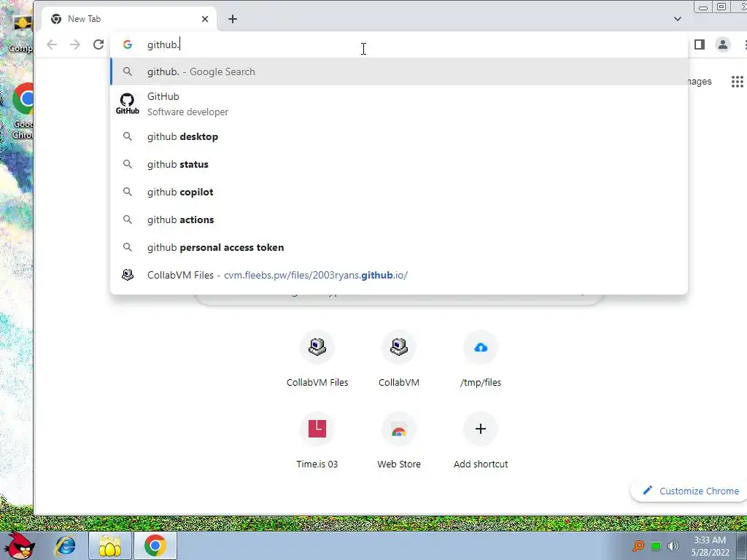The width and height of the screenshot is (747, 560).
Task: Click CollabVM Files favicon in suggestion list
Action: pos(127,275)
